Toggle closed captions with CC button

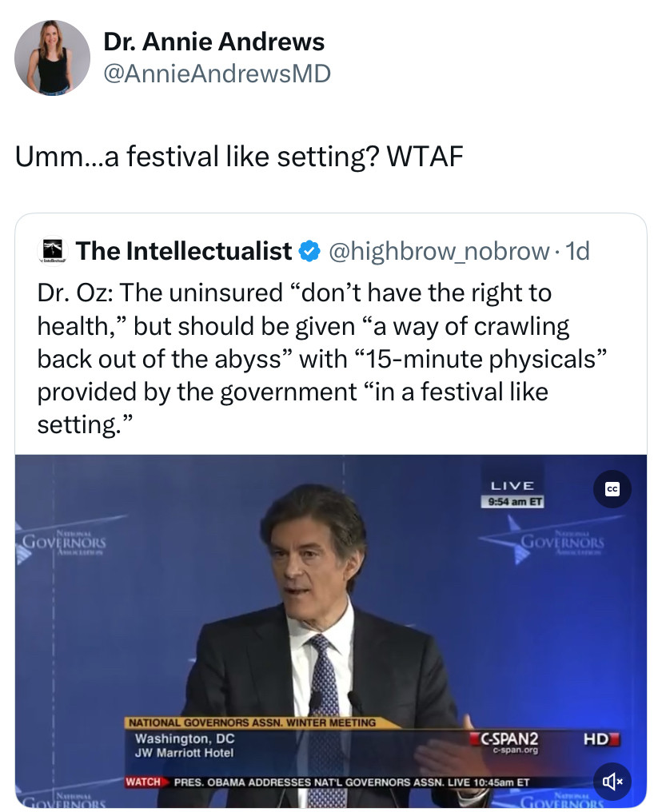point(612,489)
